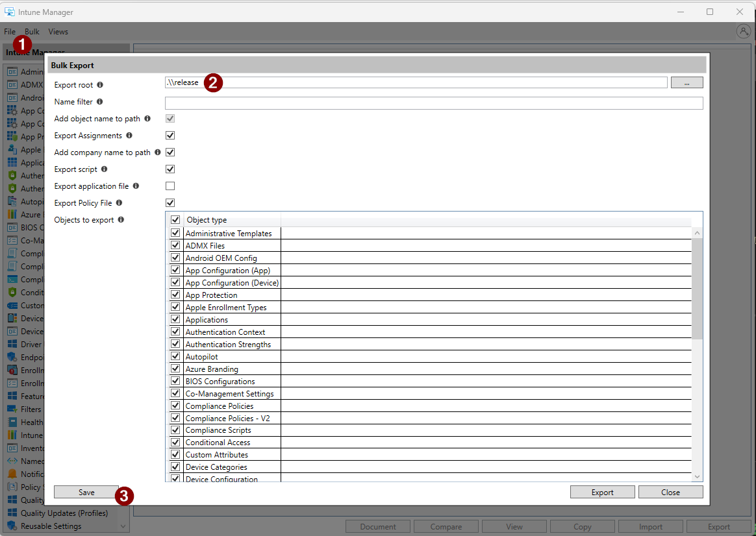
Task: Click the info icon beside Name filter
Action: point(99,102)
